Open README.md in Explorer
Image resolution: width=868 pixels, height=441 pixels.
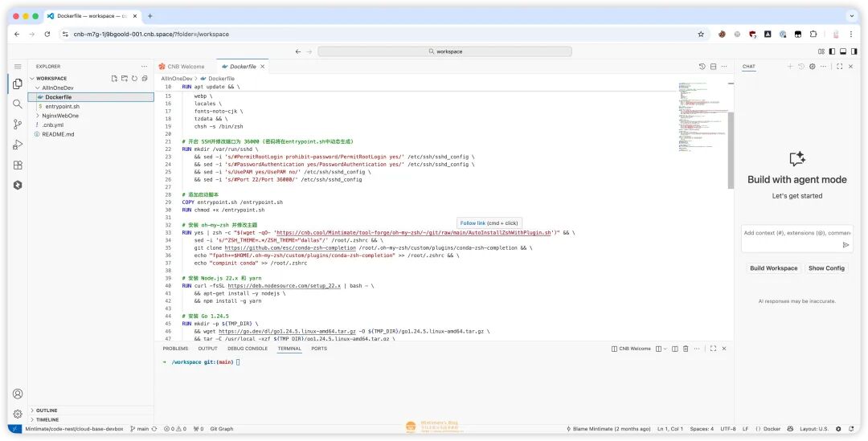point(58,134)
